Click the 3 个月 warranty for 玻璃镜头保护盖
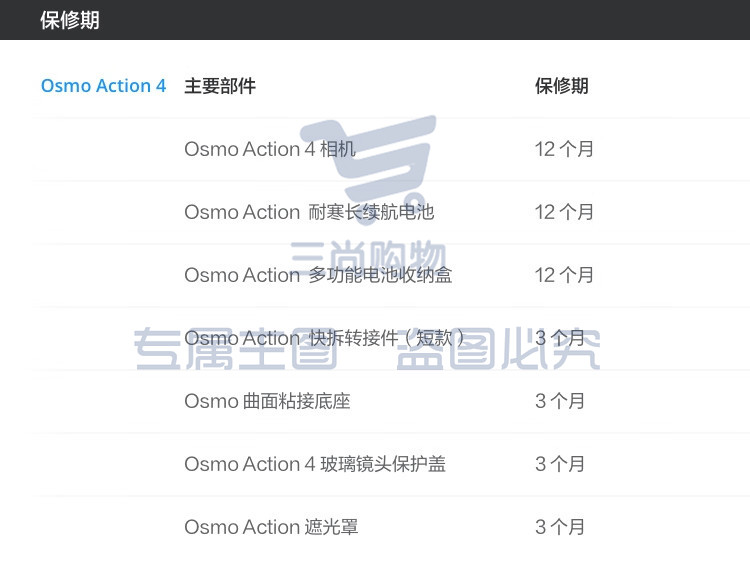This screenshot has height=581, width=750. pos(560,464)
